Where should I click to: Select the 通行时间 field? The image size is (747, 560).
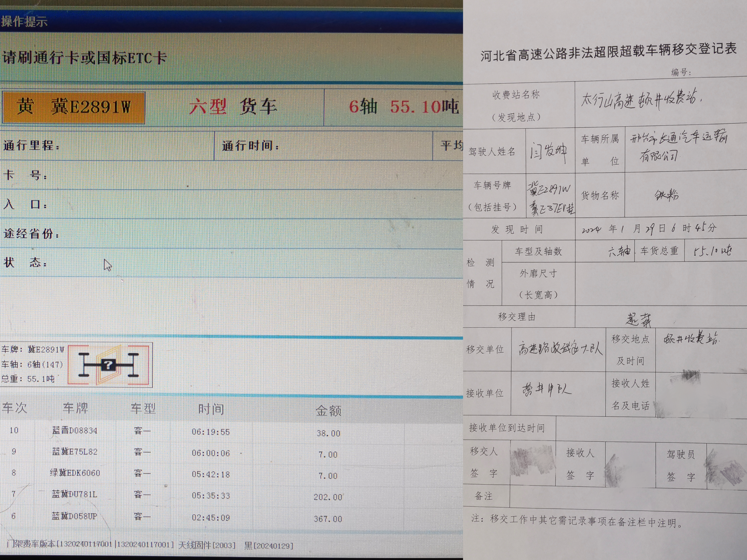(324, 145)
